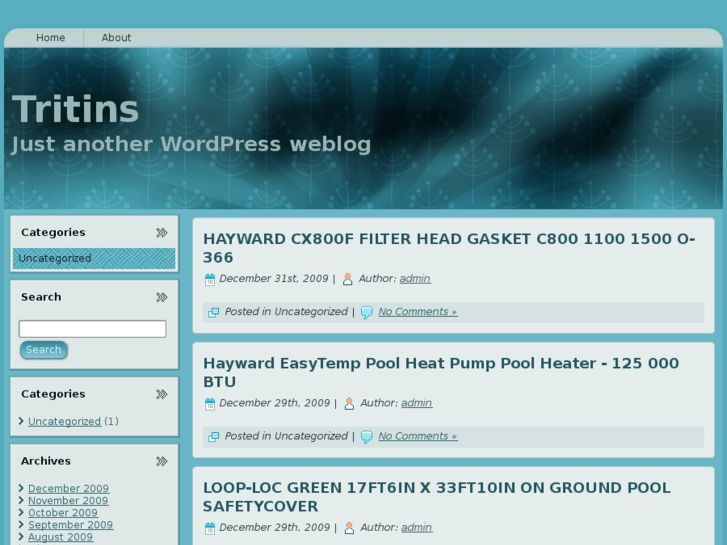Open December 2009 archive

click(x=68, y=488)
